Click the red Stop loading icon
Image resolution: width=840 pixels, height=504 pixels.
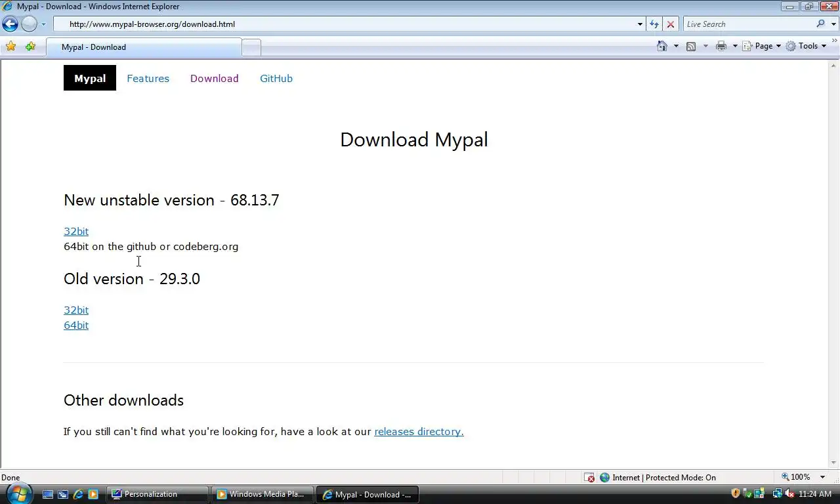coord(671,24)
